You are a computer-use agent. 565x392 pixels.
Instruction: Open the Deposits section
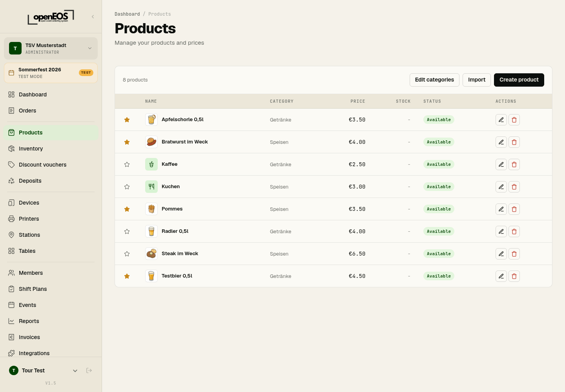pyautogui.click(x=51, y=181)
